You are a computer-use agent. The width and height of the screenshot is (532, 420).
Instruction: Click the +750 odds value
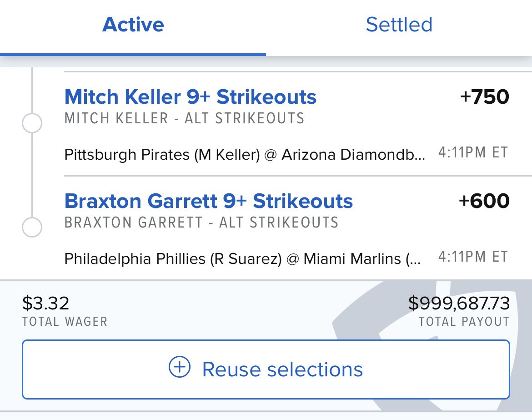tap(485, 97)
